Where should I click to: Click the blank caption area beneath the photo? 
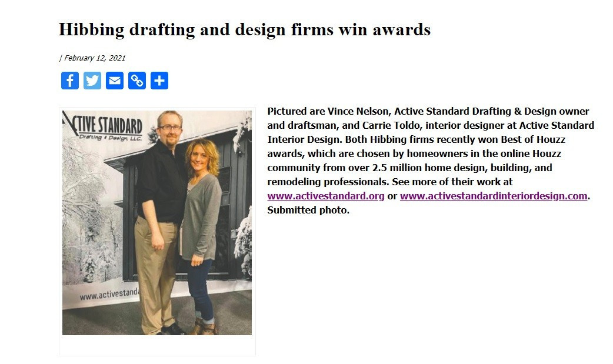[157, 345]
